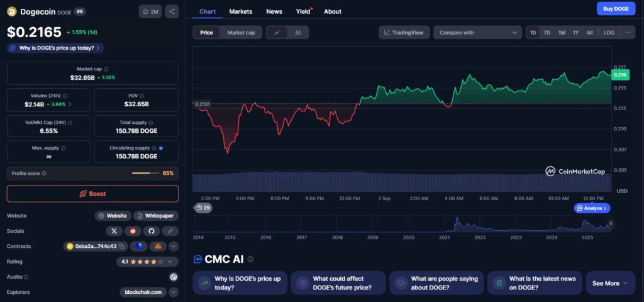Click circulating supply verified badge
The width and height of the screenshot is (644, 302).
coord(161,148)
